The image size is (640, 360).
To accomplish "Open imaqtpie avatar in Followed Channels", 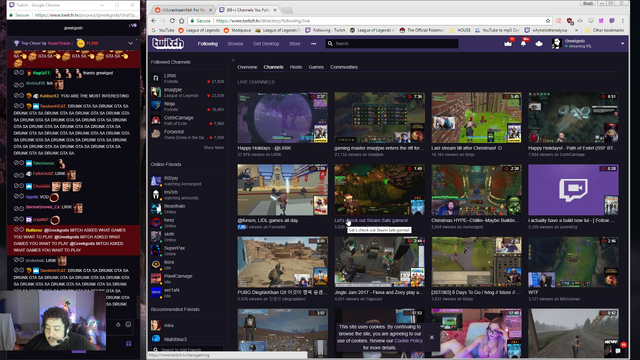I will click(156, 92).
